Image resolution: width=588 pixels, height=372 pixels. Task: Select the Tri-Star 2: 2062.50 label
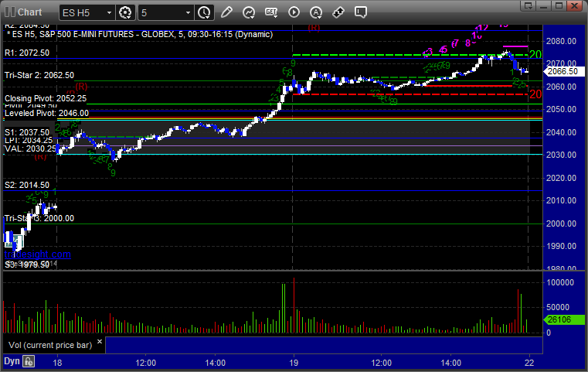[x=39, y=75]
